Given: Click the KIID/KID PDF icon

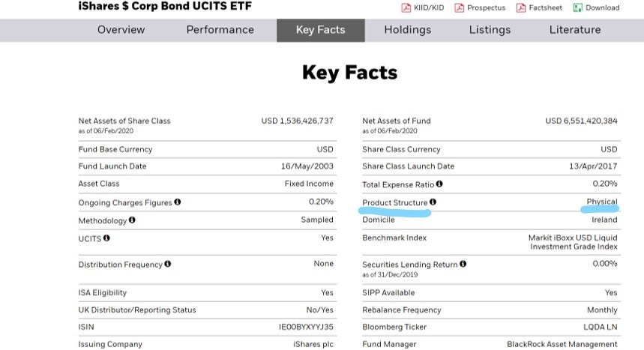Looking at the screenshot, I should click(406, 7).
